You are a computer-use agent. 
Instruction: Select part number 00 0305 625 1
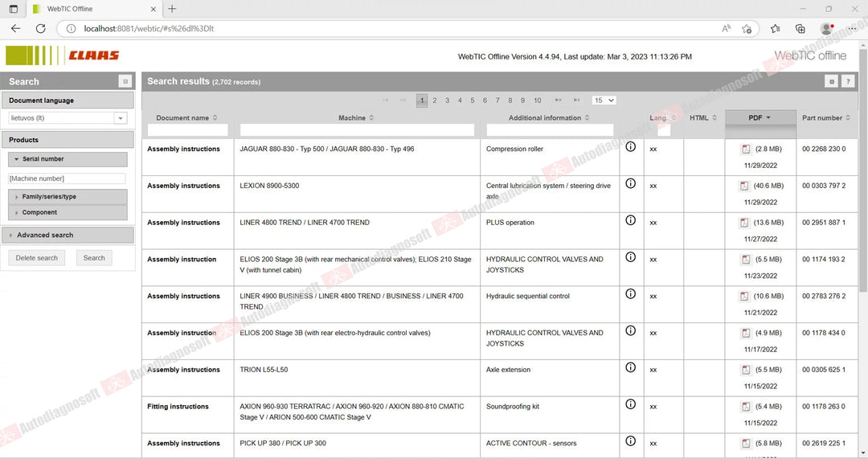click(x=824, y=370)
